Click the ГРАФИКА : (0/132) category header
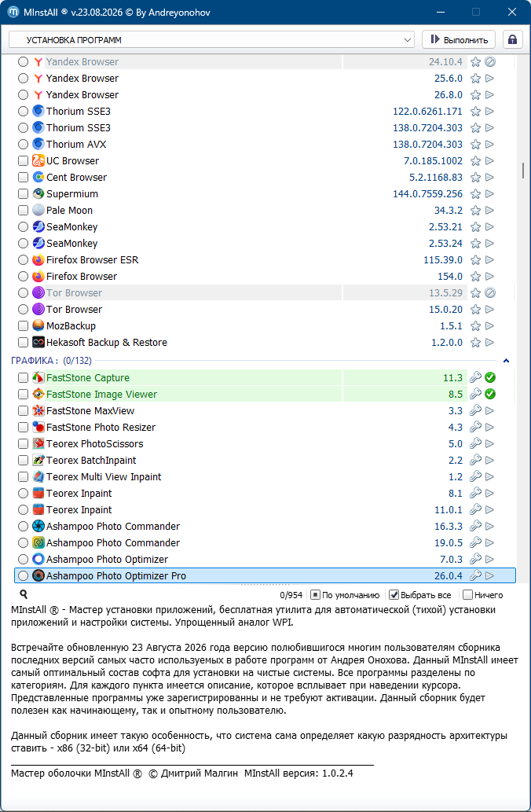 (x=51, y=361)
